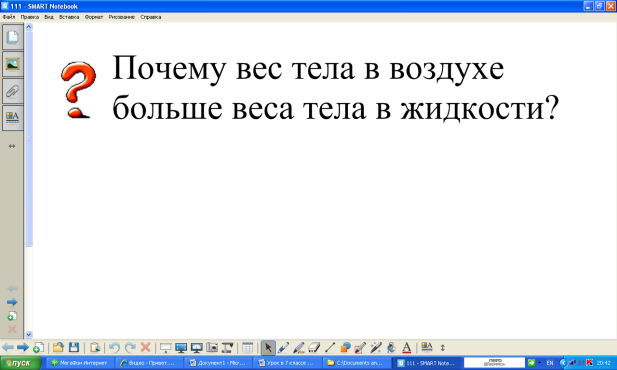
Task: Move toolbar to top of window
Action: click(443, 348)
